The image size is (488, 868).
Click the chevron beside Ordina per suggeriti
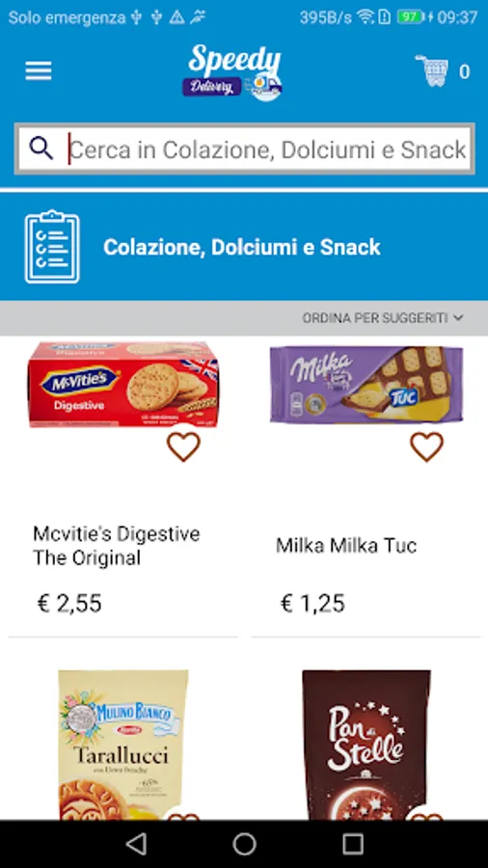pyautogui.click(x=458, y=317)
